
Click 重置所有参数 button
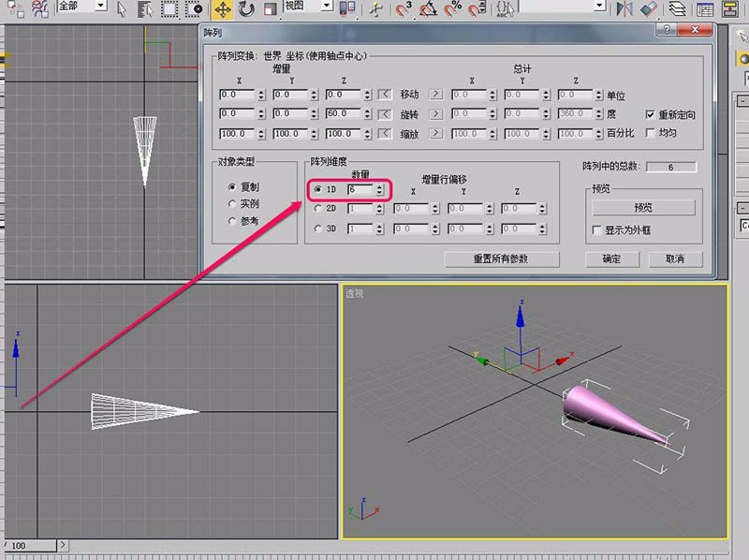[503, 258]
